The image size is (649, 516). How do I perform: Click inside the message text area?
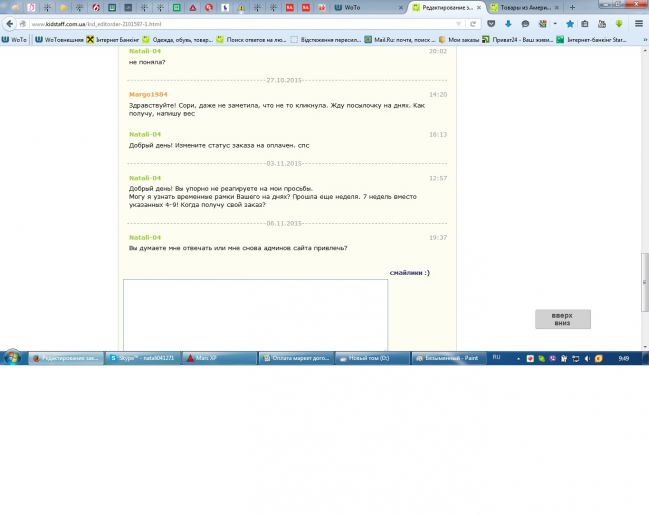(x=255, y=314)
